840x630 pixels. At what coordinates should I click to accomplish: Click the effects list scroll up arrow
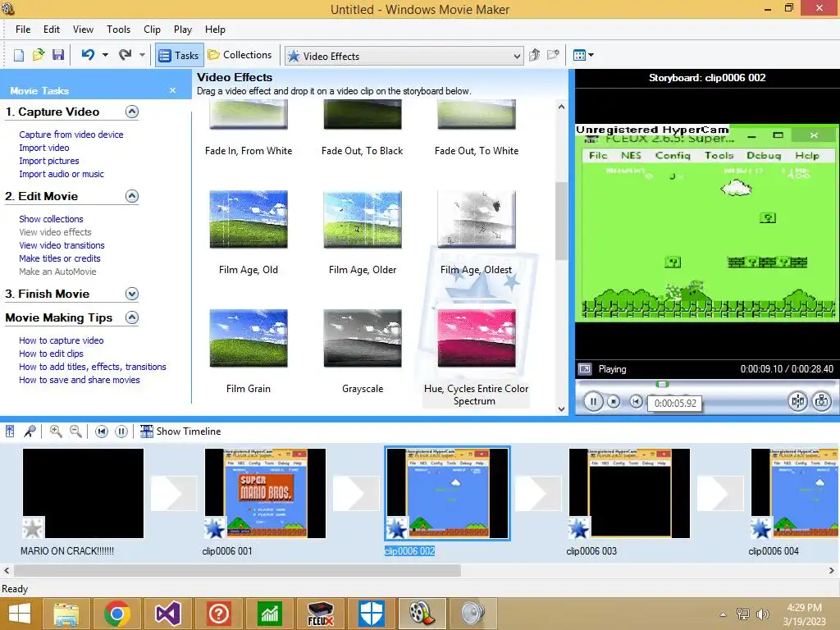(561, 107)
